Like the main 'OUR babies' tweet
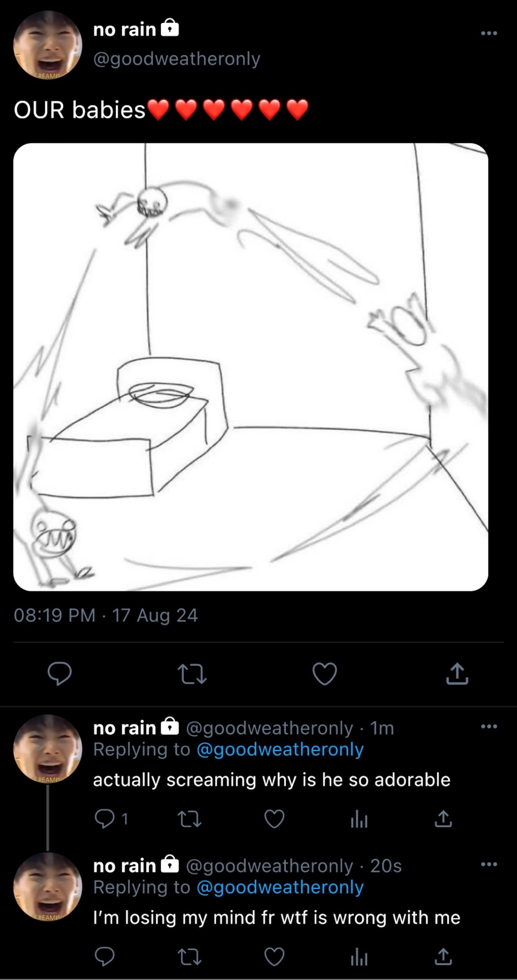The width and height of the screenshot is (517, 980). coord(325,673)
